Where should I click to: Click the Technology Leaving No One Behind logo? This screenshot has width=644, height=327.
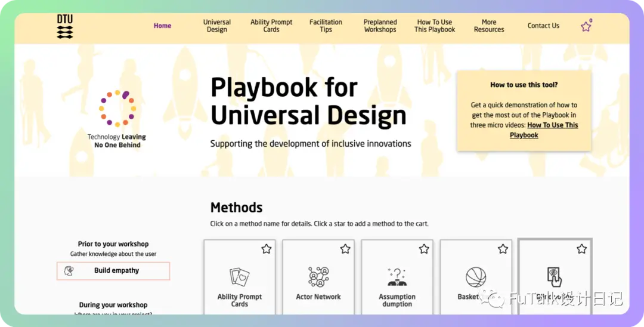(x=117, y=119)
